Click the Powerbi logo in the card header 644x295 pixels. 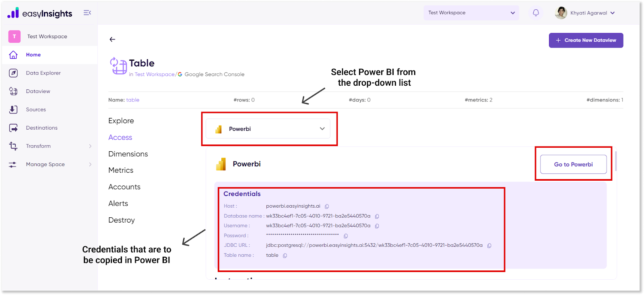(x=221, y=164)
